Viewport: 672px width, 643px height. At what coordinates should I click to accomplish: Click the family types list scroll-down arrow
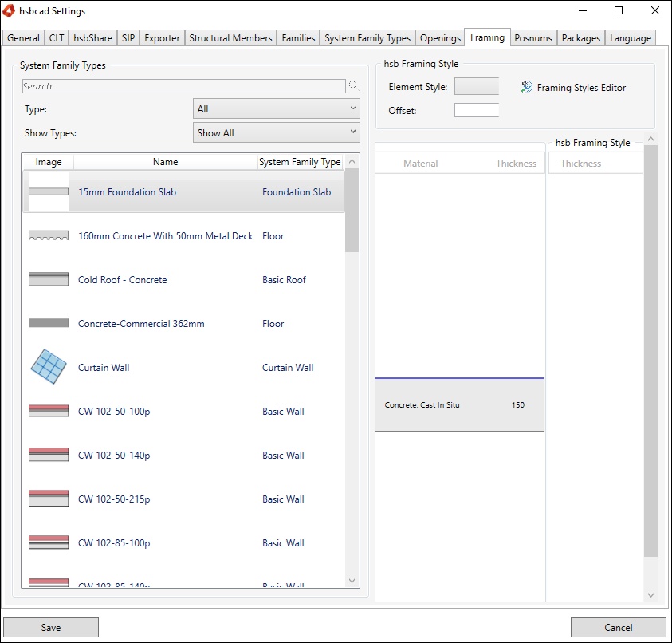[x=352, y=581]
